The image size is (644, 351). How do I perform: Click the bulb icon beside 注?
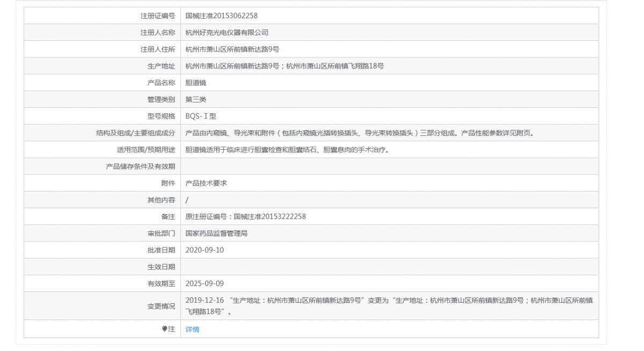[x=165, y=329]
